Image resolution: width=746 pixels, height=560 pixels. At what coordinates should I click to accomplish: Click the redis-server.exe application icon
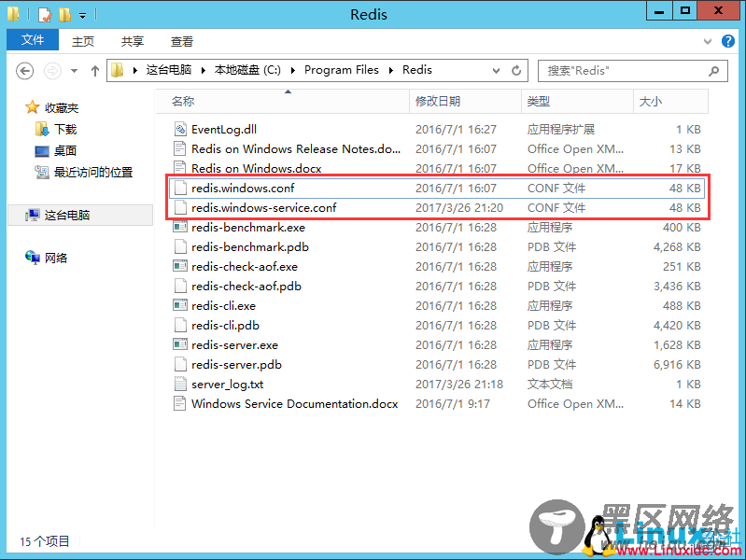tap(180, 344)
